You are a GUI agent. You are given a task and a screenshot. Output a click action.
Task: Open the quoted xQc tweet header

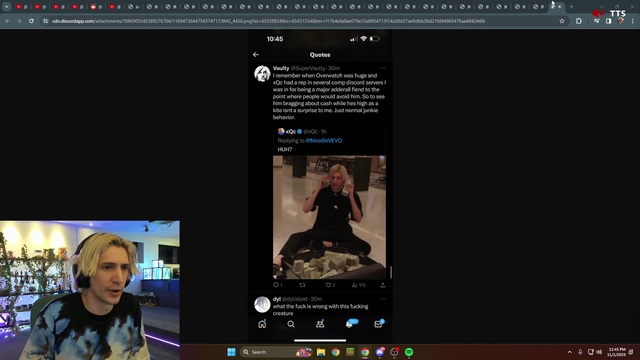302,131
